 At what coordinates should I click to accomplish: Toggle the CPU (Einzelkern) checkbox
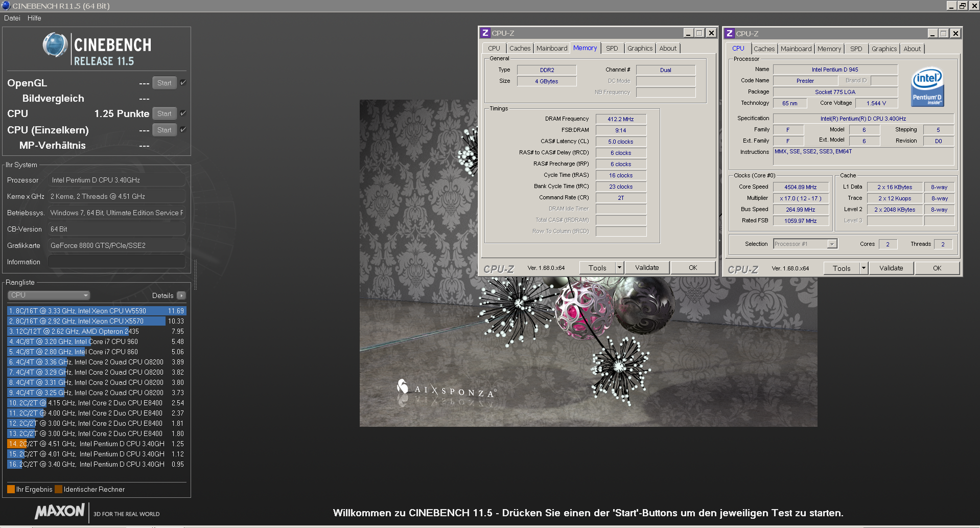pos(183,129)
